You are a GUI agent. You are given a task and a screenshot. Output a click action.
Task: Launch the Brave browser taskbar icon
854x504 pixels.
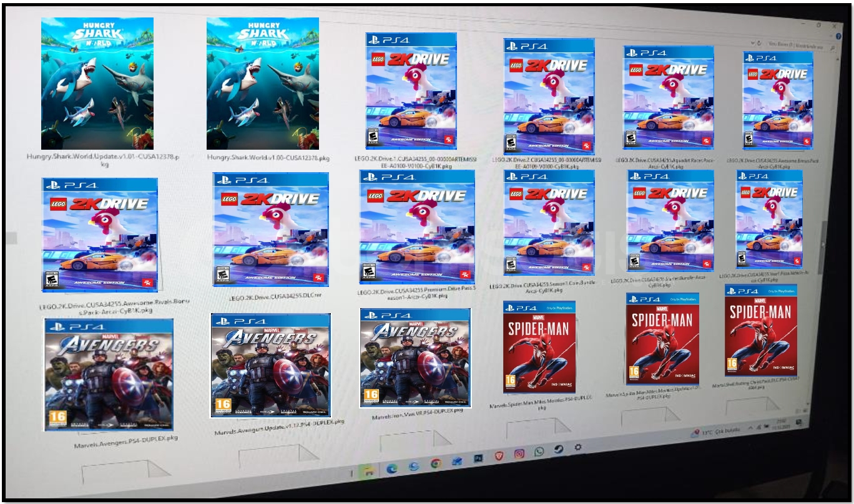coord(499,457)
